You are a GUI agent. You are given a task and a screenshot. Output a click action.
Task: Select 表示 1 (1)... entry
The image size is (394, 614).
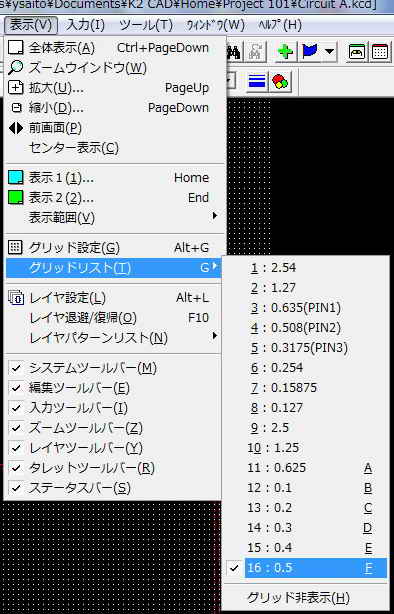coord(115,178)
